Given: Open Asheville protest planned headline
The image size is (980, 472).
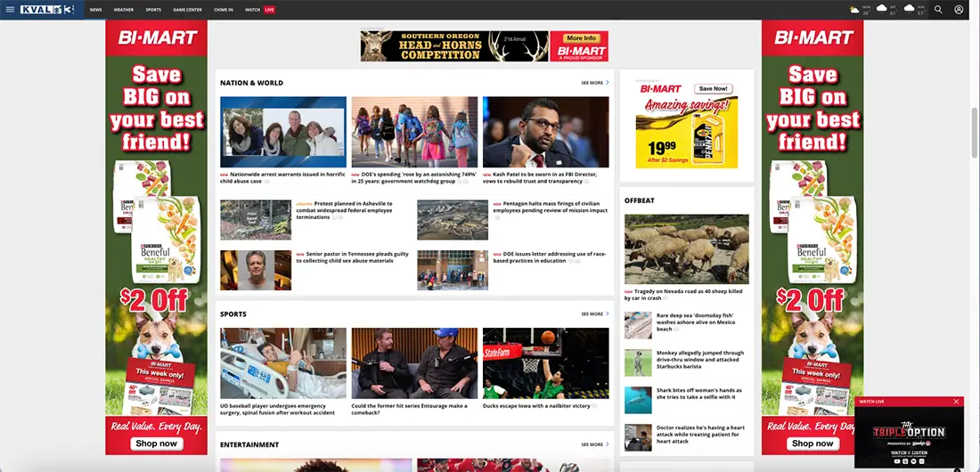Looking at the screenshot, I should (x=345, y=210).
